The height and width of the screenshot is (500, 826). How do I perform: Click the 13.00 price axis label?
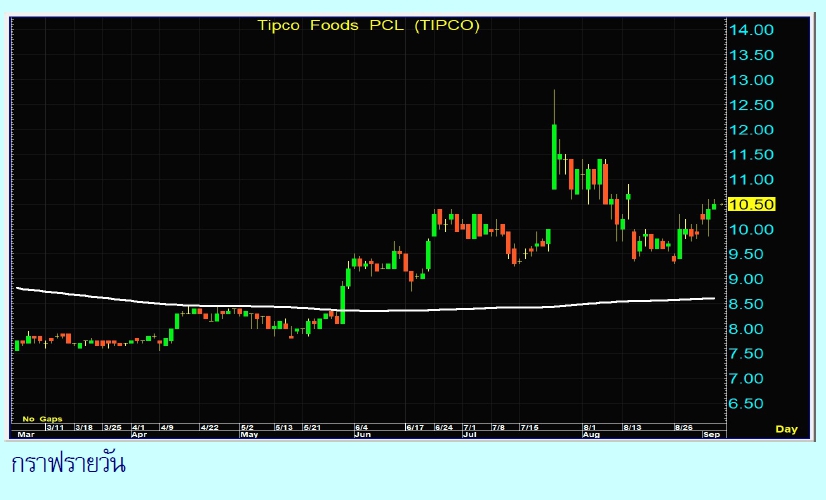click(751, 80)
